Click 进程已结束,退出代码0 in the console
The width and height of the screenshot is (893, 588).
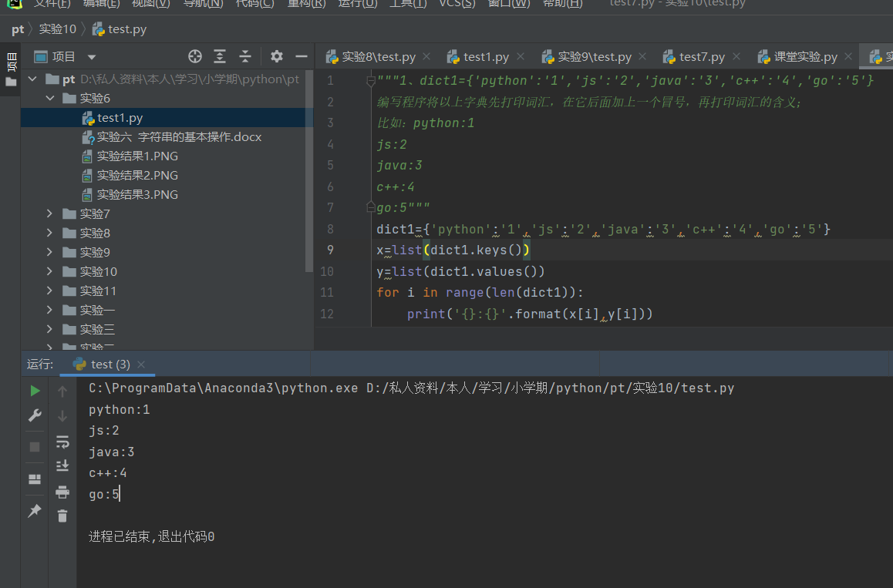pyautogui.click(x=151, y=537)
